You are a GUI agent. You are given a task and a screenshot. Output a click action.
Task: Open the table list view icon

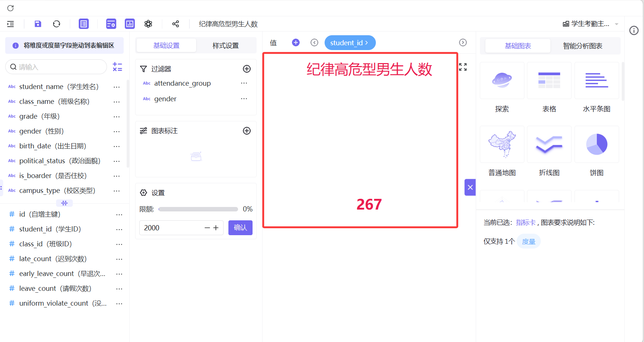[84, 24]
